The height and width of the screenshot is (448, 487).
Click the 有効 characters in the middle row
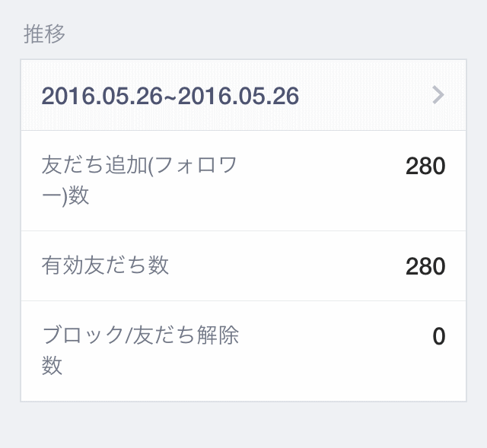(x=62, y=265)
